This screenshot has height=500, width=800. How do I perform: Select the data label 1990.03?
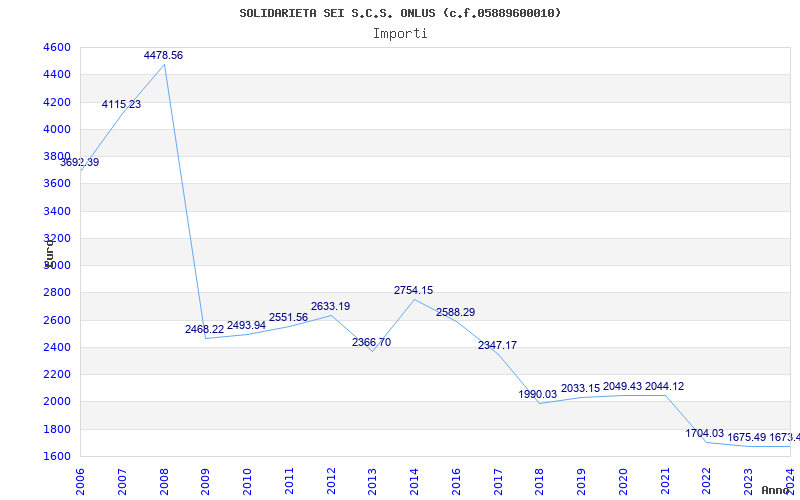pyautogui.click(x=538, y=394)
